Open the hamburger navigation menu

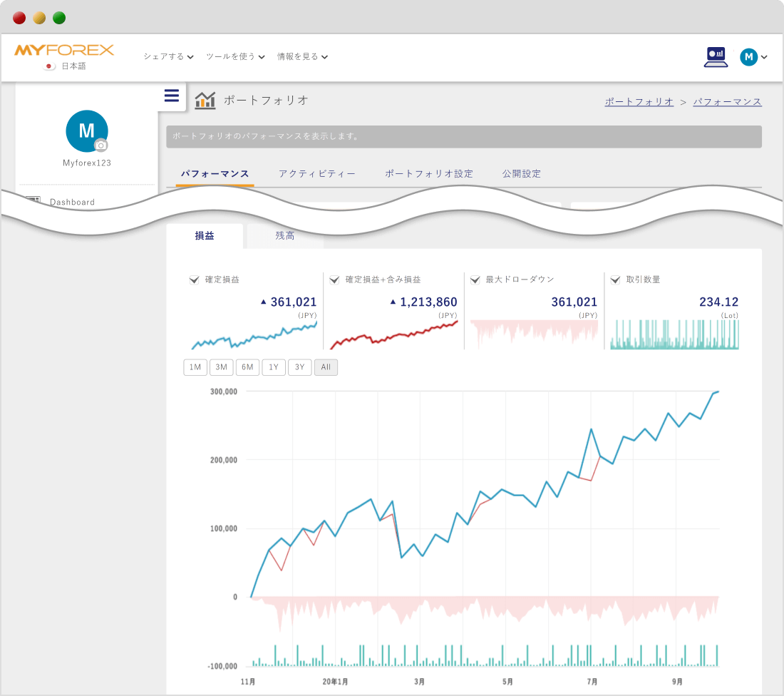pyautogui.click(x=171, y=96)
